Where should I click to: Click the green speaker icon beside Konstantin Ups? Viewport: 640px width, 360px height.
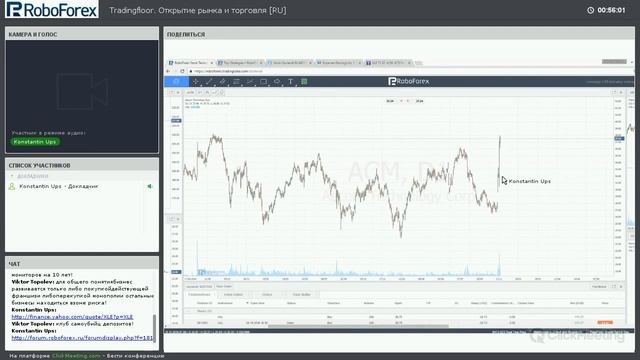coord(150,186)
